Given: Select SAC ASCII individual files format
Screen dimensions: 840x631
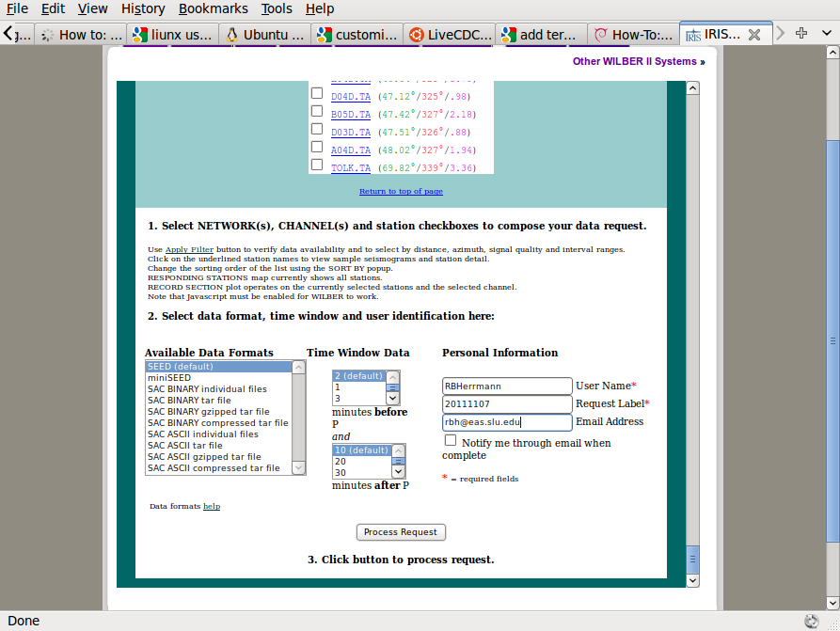Looking at the screenshot, I should pos(219,434).
